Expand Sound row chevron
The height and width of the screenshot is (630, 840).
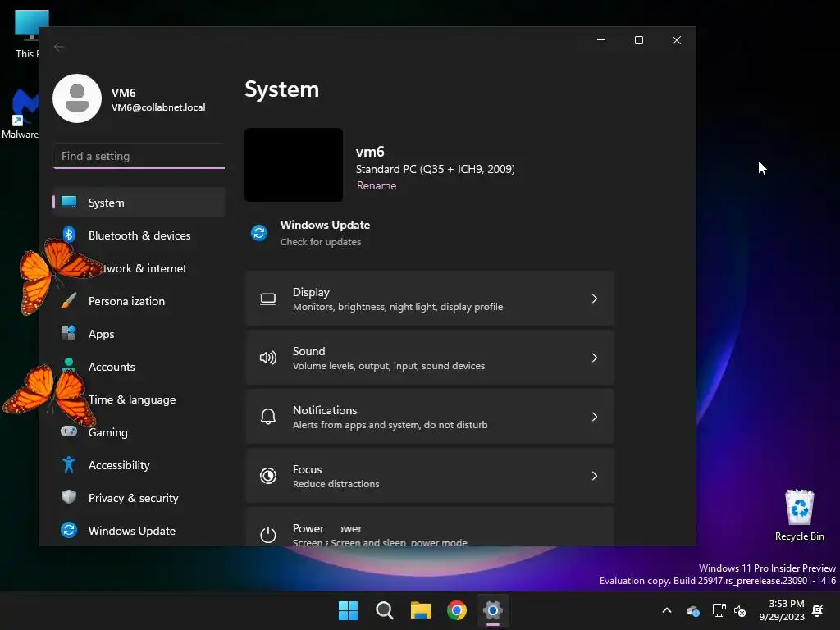(x=594, y=358)
